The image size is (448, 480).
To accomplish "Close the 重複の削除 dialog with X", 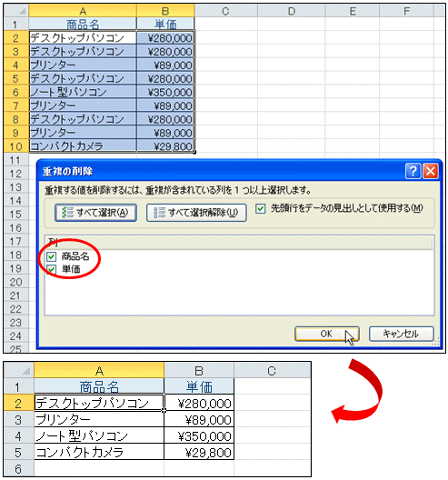I will point(430,171).
